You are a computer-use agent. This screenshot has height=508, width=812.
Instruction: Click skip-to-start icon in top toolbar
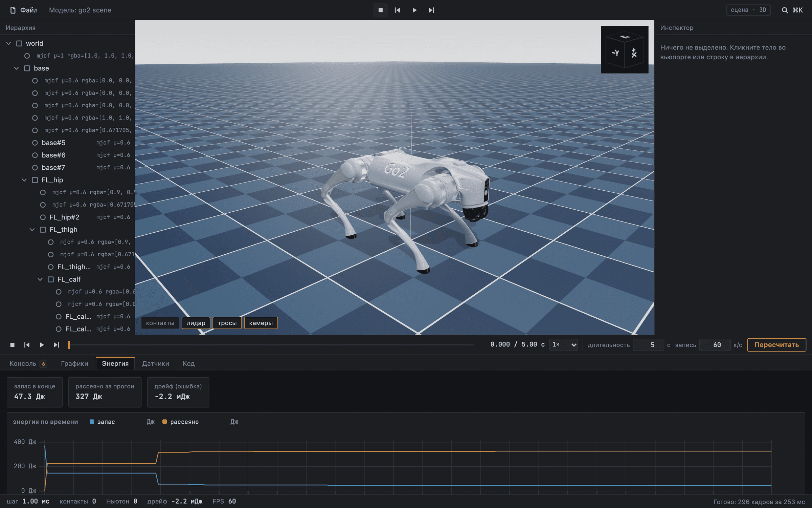pos(397,10)
